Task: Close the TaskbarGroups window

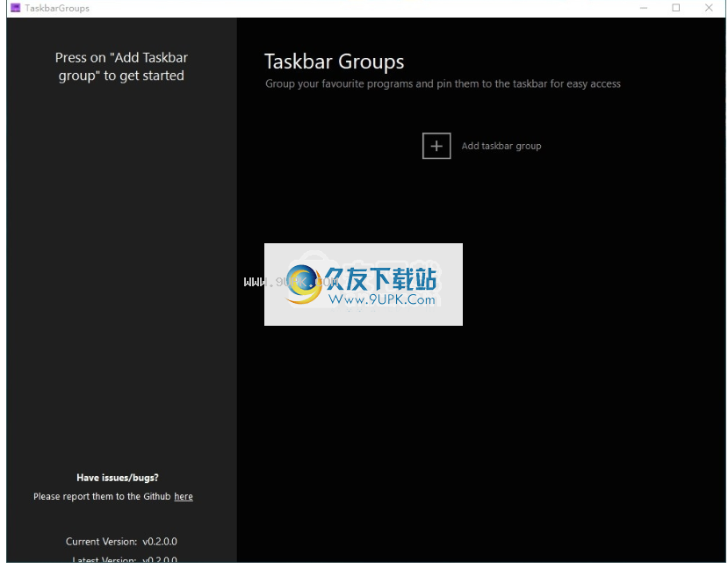Action: [x=709, y=8]
